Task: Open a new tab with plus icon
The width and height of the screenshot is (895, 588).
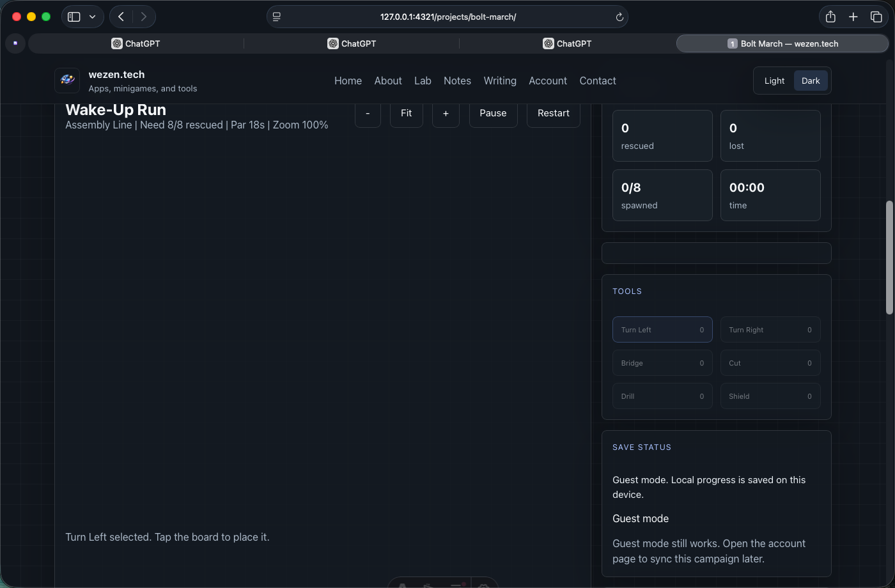Action: click(853, 17)
